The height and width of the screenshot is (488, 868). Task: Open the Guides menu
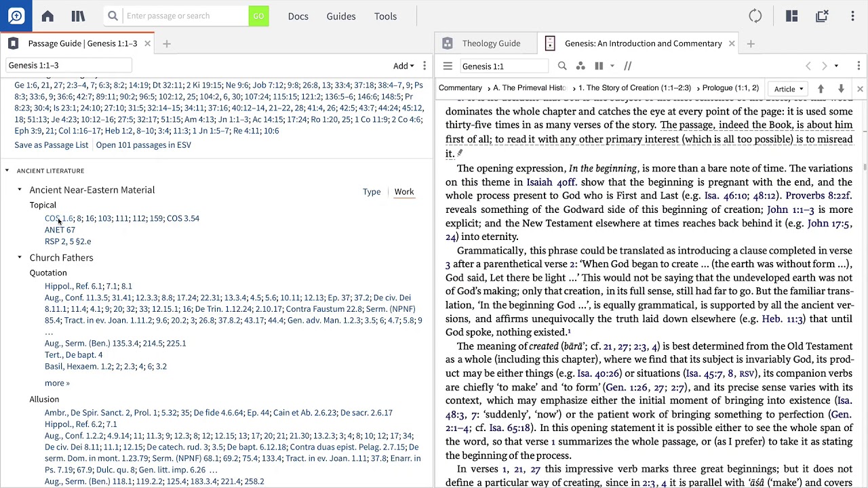pos(341,16)
